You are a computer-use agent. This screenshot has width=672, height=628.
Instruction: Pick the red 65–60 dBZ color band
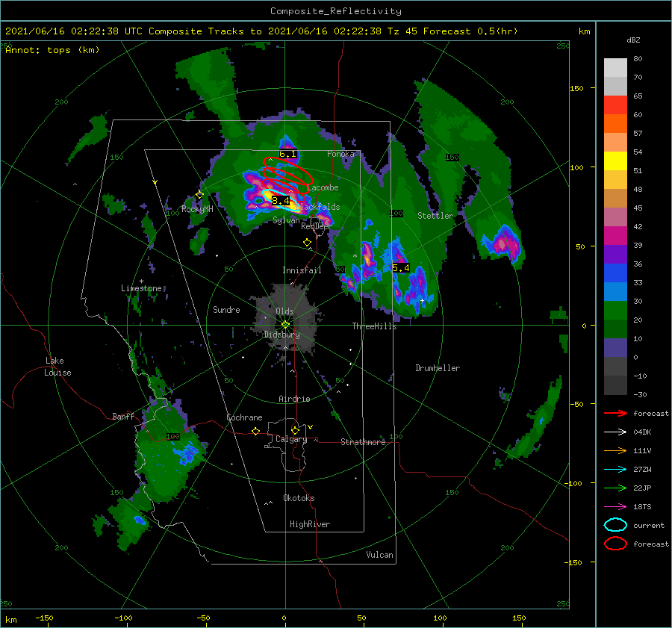(615, 105)
